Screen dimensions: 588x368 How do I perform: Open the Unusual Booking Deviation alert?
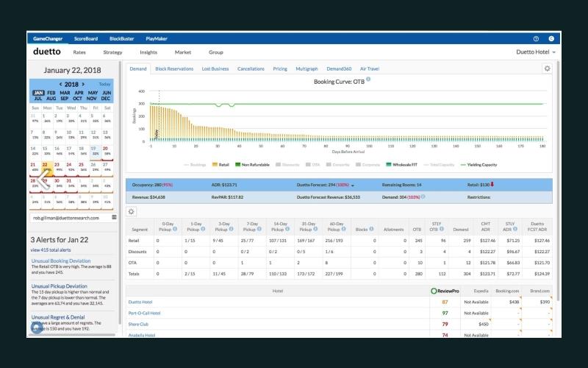[61, 261]
